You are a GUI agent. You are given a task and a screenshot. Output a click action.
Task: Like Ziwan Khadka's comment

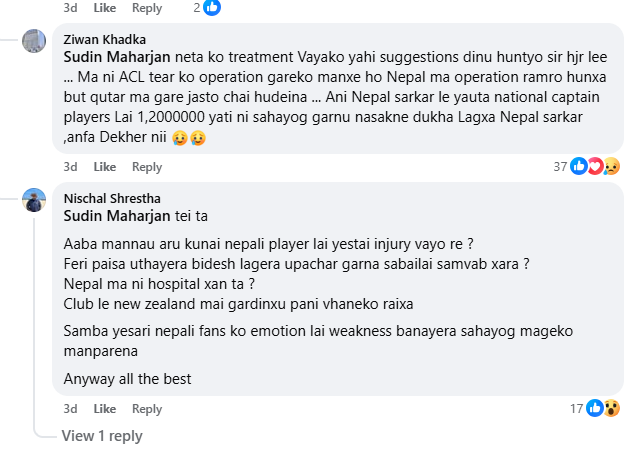coord(105,167)
